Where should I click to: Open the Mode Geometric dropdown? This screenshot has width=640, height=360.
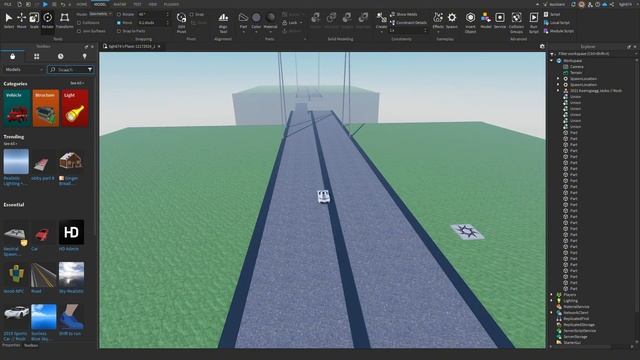(x=100, y=14)
